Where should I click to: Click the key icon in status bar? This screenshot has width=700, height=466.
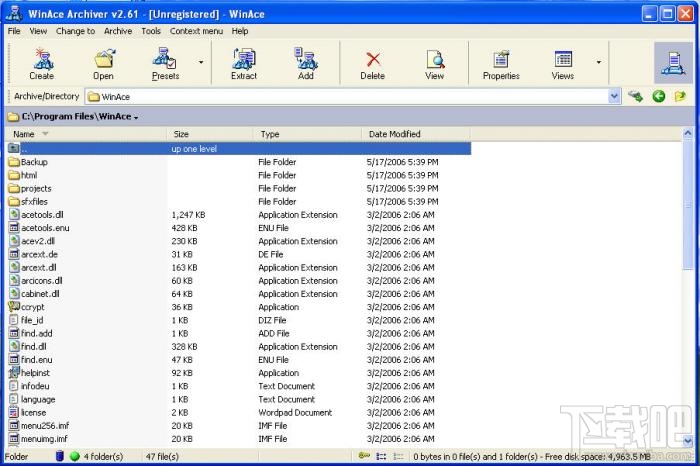[364, 456]
